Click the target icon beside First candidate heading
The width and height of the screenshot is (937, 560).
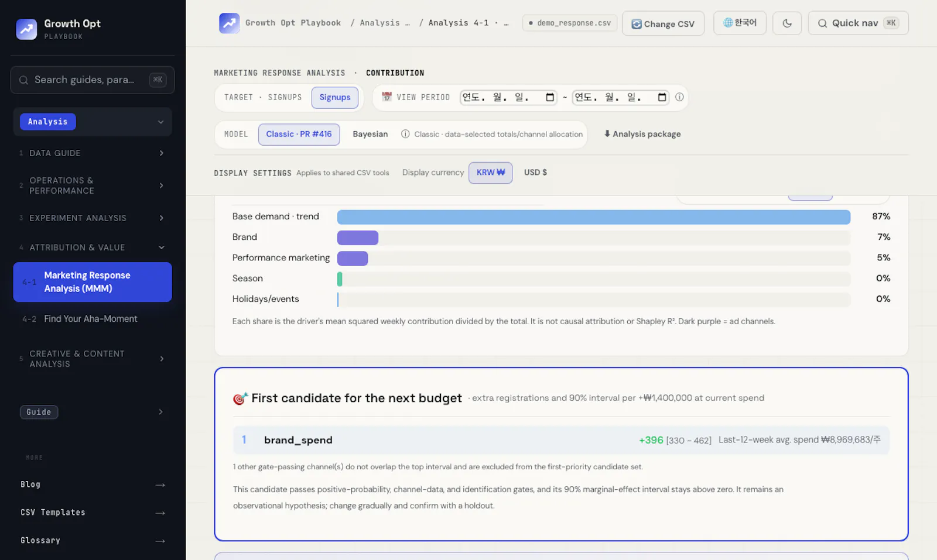coord(240,398)
